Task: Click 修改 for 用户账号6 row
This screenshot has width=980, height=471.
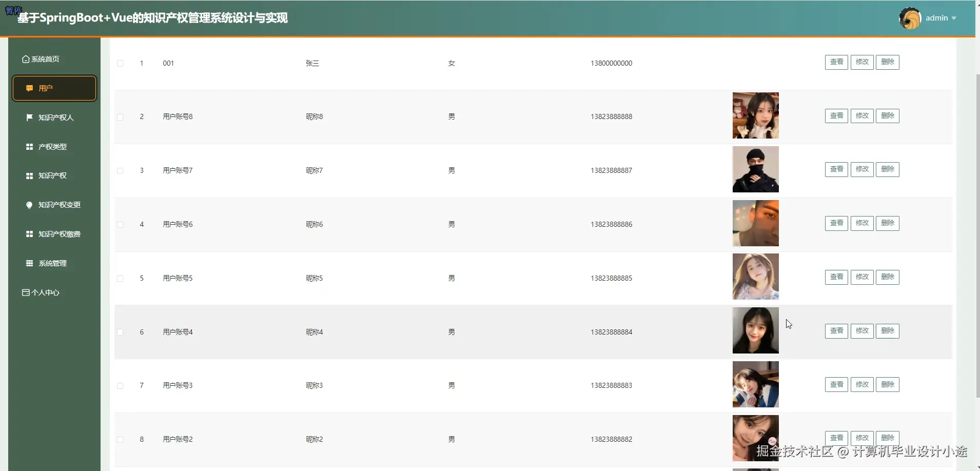Action: [x=862, y=223]
